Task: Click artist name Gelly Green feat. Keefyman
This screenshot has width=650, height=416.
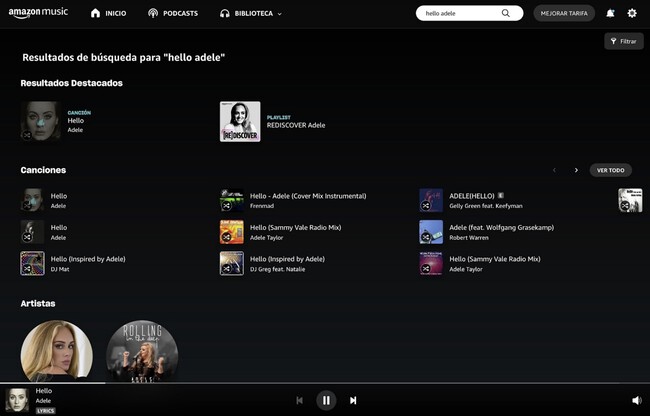Action: tap(486, 206)
